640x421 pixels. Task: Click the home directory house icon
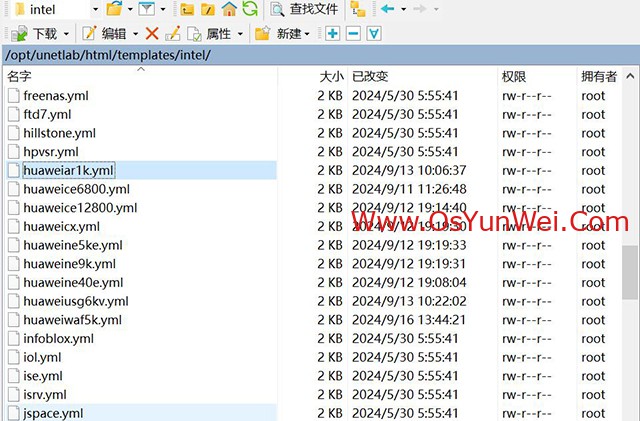click(x=229, y=9)
